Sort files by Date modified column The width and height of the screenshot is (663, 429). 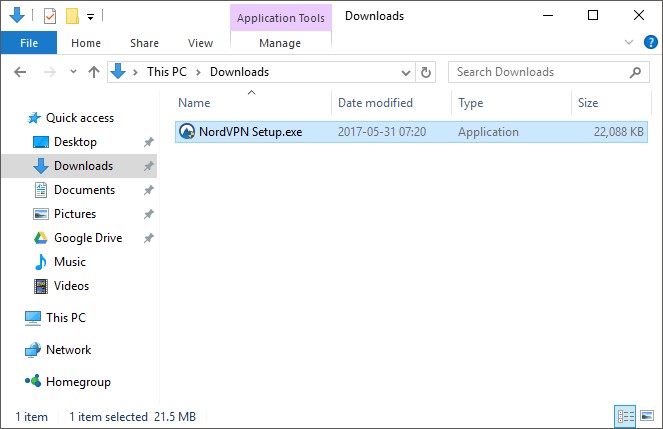coord(375,103)
